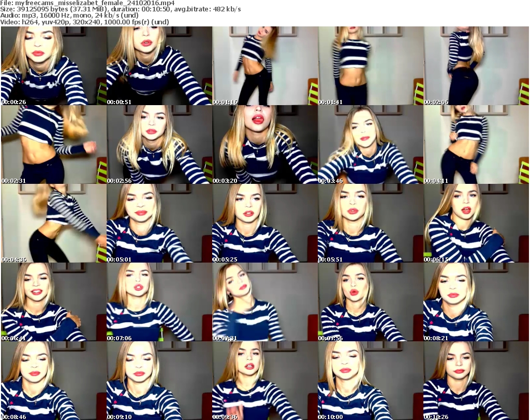Click the frame labeled 00:02:06
The width and height of the screenshot is (530, 420).
point(476,66)
